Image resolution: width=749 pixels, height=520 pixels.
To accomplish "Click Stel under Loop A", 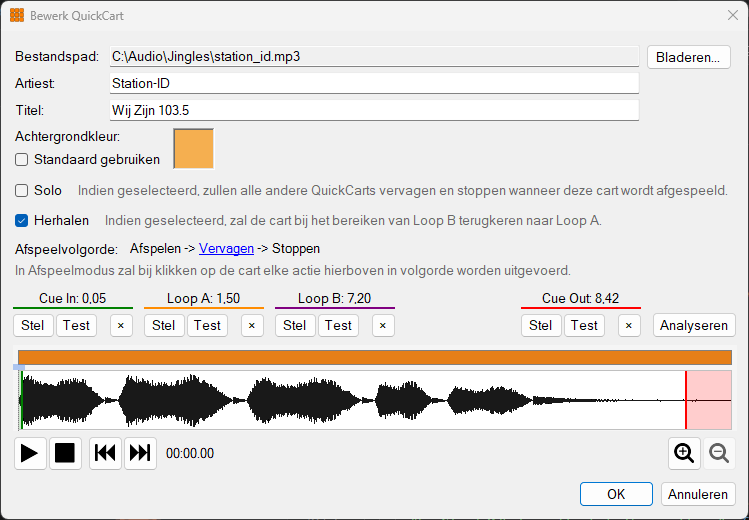I will tap(164, 326).
